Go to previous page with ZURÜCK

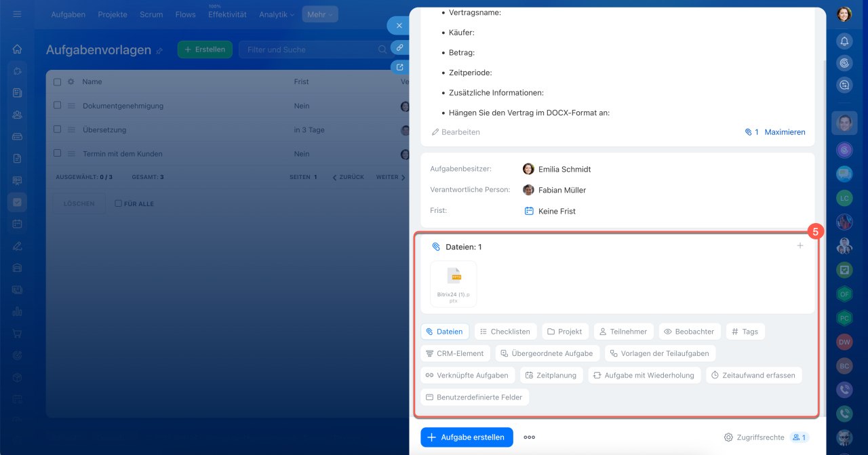click(348, 177)
